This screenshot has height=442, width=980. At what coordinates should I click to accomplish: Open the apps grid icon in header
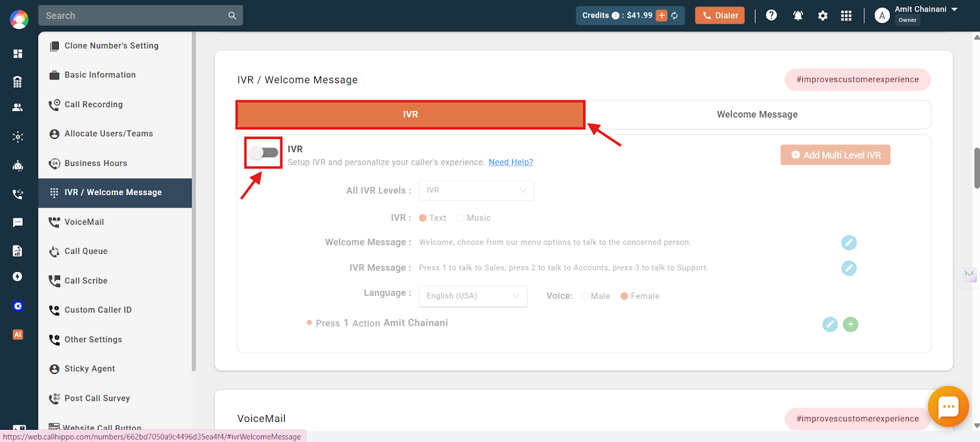click(846, 15)
